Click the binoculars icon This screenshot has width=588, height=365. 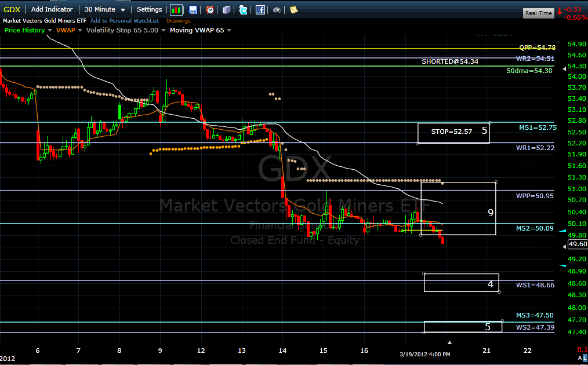coord(277,10)
